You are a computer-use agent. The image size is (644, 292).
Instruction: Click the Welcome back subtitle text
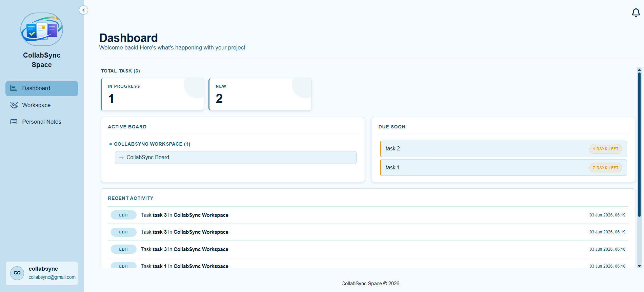[172, 48]
